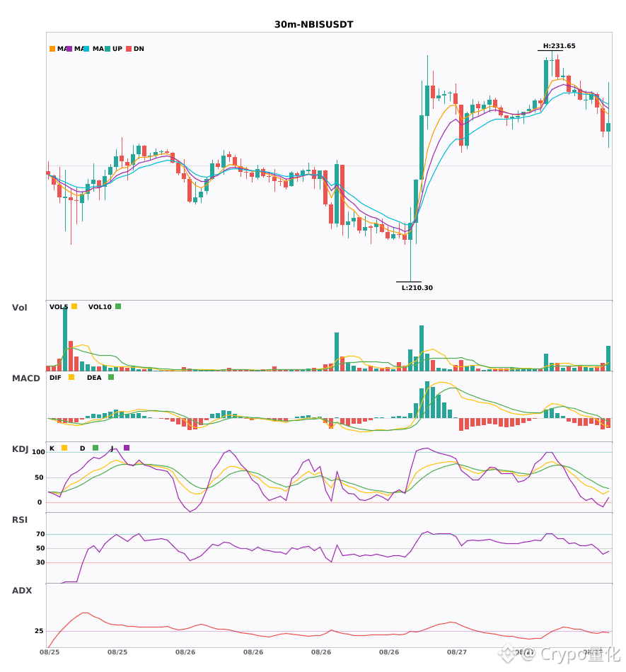Click the orange MA legend swatch
This screenshot has width=626, height=672.
click(x=52, y=49)
